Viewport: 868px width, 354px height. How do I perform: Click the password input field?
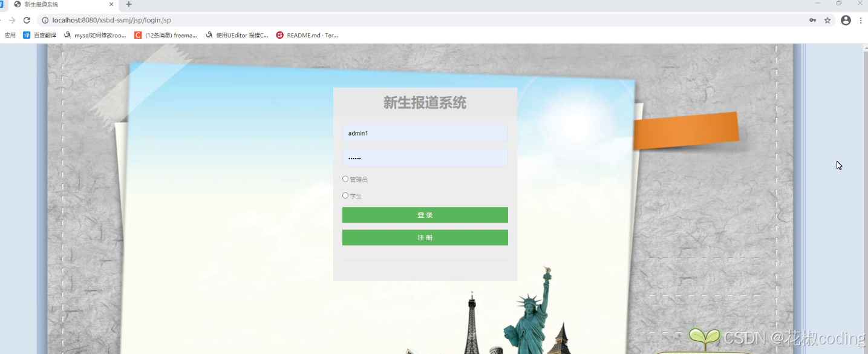(425, 158)
